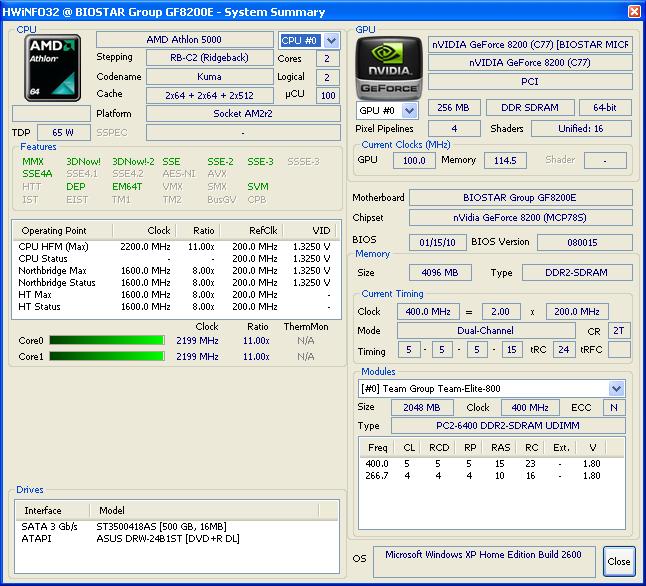
Task: Click the 400.0 frequency timing row
Action: 490,464
